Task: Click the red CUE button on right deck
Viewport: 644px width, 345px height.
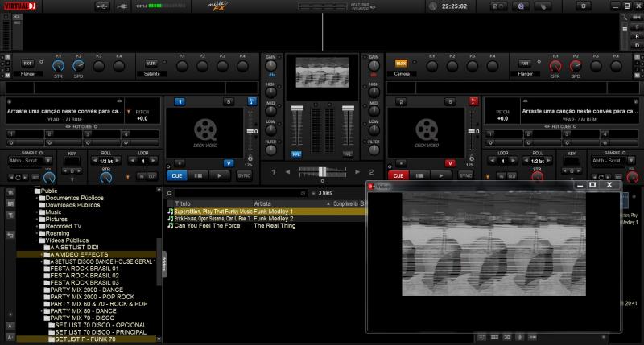Action: click(398, 175)
